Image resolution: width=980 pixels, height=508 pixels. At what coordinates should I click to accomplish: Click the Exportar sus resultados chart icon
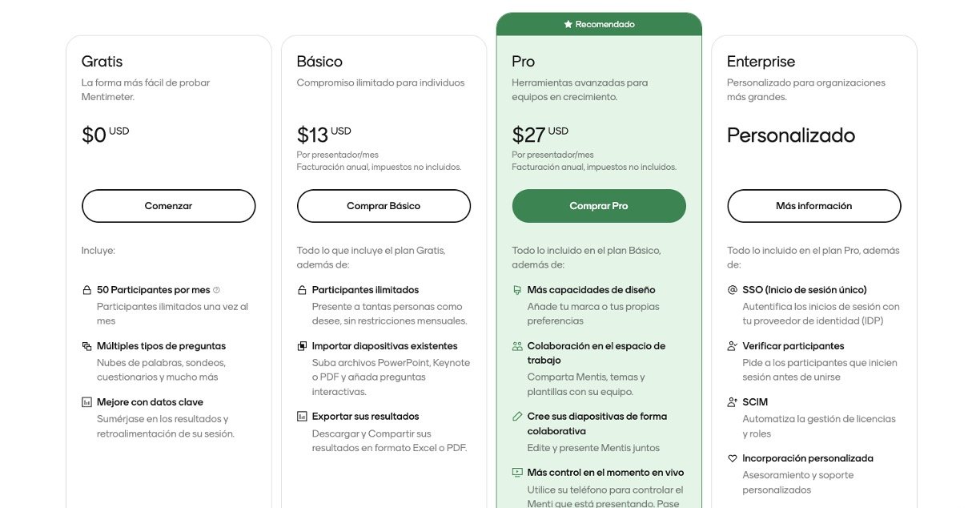[302, 417]
